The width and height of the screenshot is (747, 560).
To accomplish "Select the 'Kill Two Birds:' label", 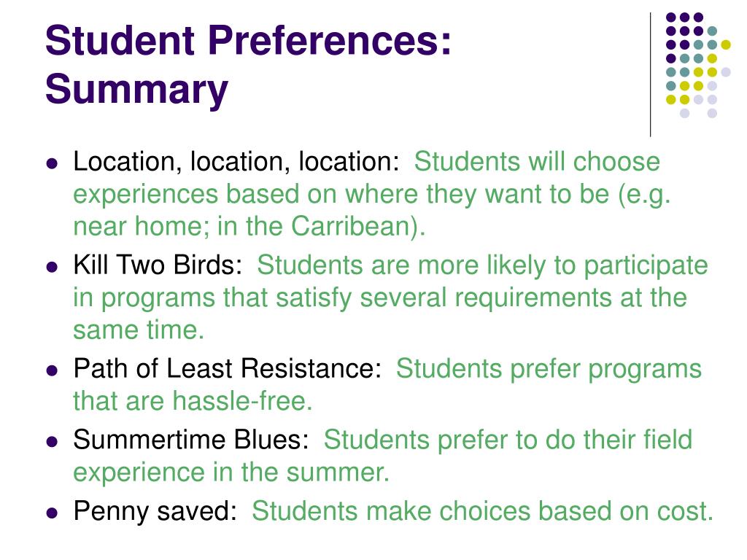I will 158,265.
